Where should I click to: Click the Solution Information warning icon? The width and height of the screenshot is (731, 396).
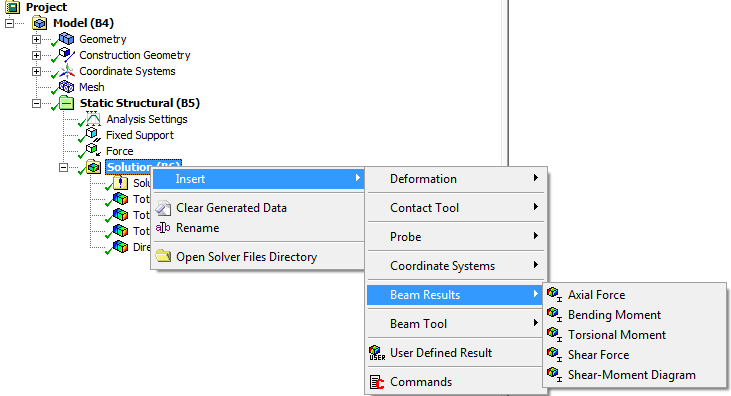(120, 183)
